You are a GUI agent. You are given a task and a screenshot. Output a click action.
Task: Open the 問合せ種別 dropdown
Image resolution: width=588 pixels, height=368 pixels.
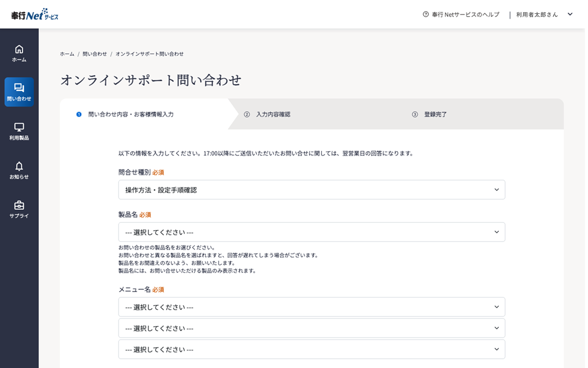[x=311, y=190]
